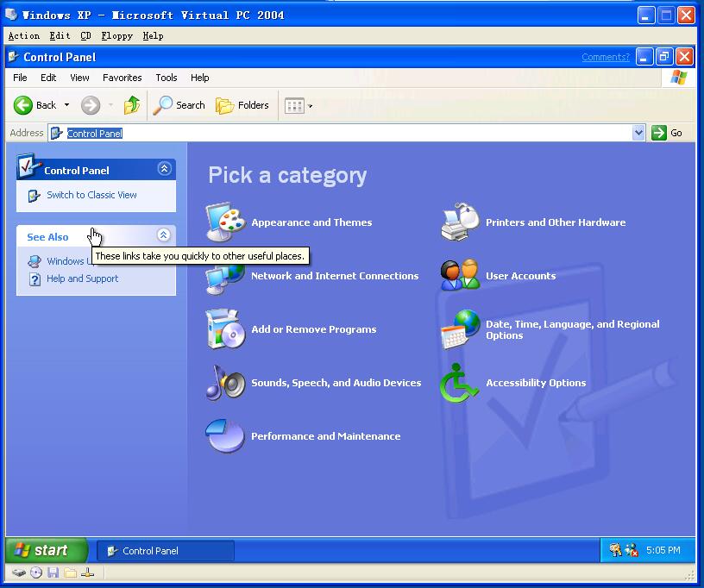Viewport: 704px width, 588px height.
Task: Click inside the Address bar field
Action: click(347, 133)
